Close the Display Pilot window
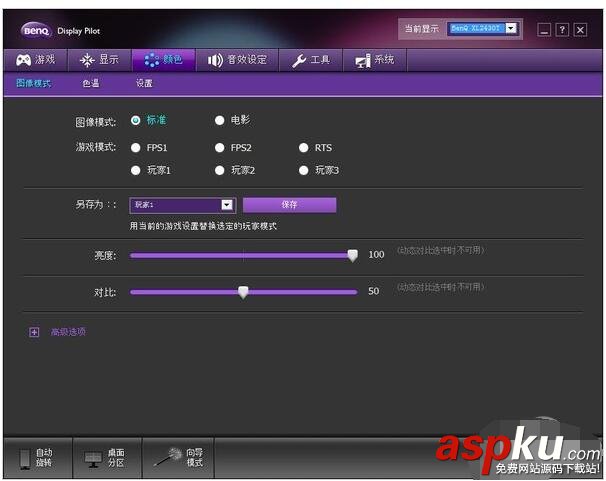Screen dimensions: 606x481 pos(580,30)
